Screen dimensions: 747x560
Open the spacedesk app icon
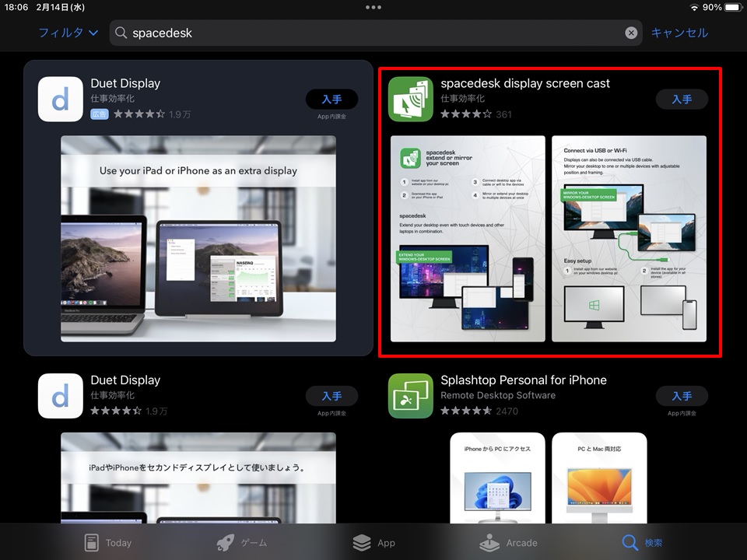coord(411,99)
